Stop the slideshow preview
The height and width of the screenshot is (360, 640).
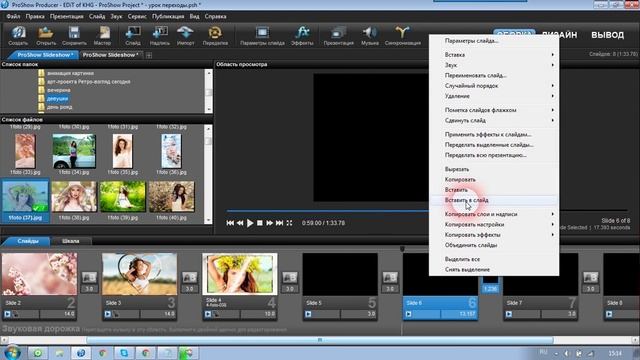(x=260, y=223)
